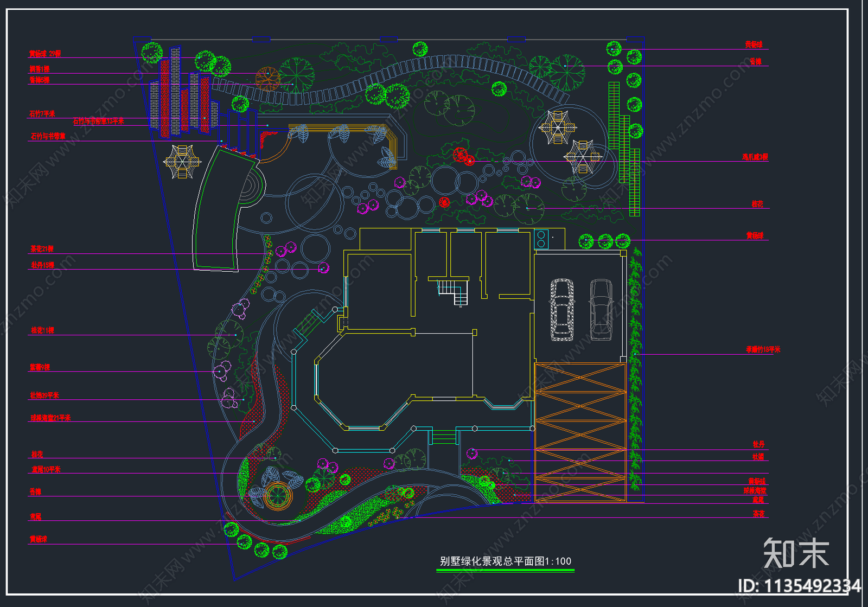
Task: Select the '茶花21棵' plant label
Action: (x=42, y=249)
